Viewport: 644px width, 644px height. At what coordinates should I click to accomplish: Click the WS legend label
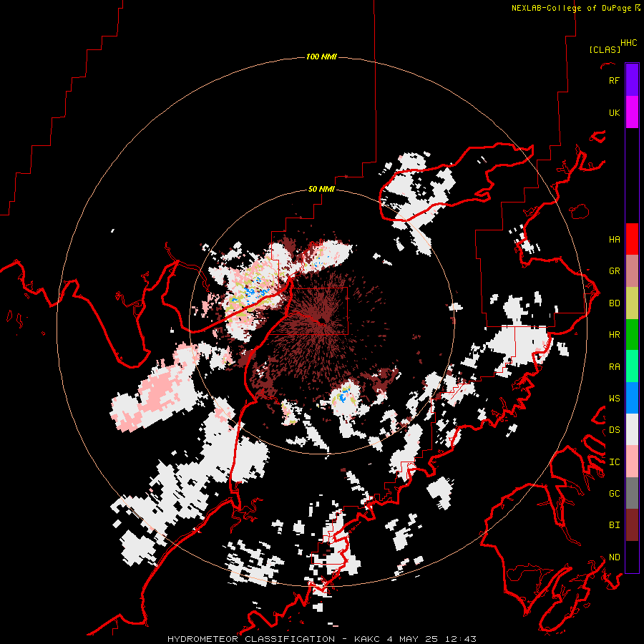pos(614,399)
